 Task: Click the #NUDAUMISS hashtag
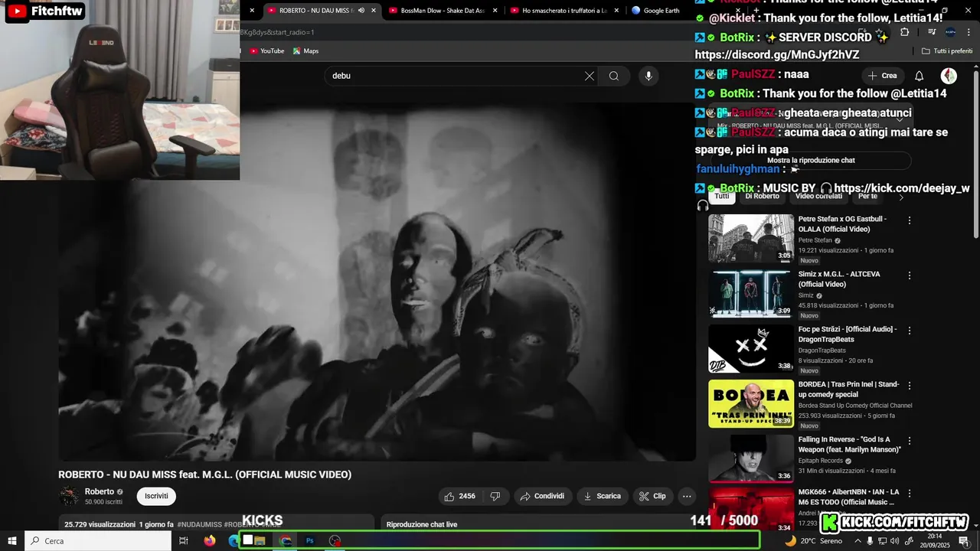[x=200, y=524]
